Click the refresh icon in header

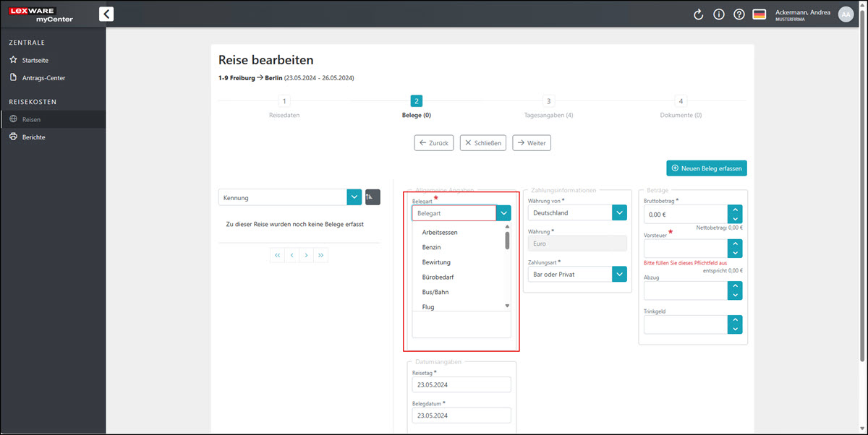click(698, 14)
